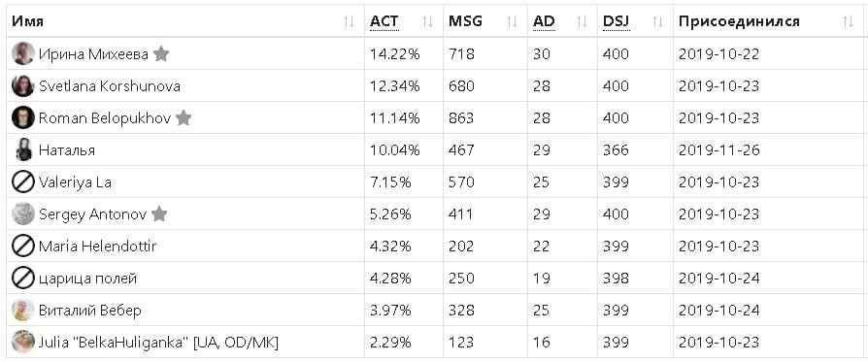Click the blocked avatar icon of Maria Helendottir
Image resolution: width=868 pixels, height=362 pixels.
pyautogui.click(x=23, y=246)
